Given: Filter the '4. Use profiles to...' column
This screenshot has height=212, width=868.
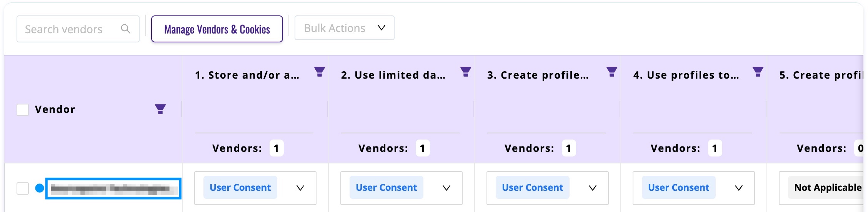Looking at the screenshot, I should [758, 72].
